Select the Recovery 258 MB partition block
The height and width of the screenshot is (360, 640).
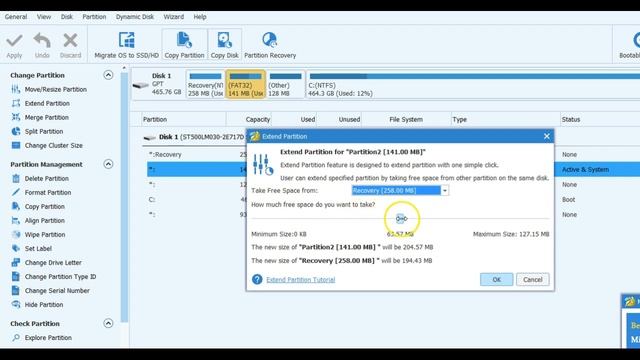coord(205,84)
